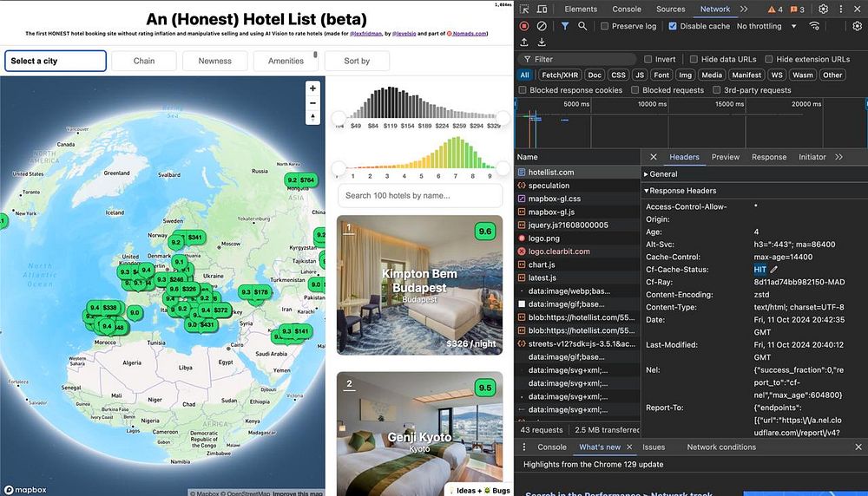Export HAR file with download icon

pos(541,42)
